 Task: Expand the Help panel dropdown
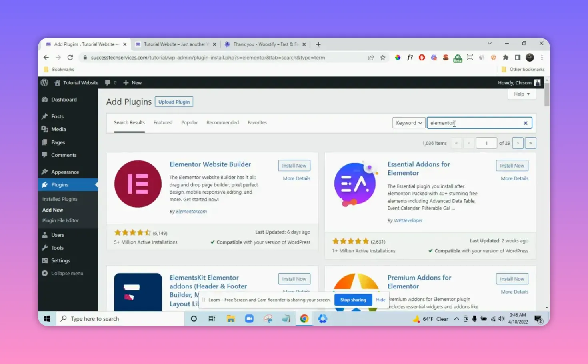tap(521, 94)
